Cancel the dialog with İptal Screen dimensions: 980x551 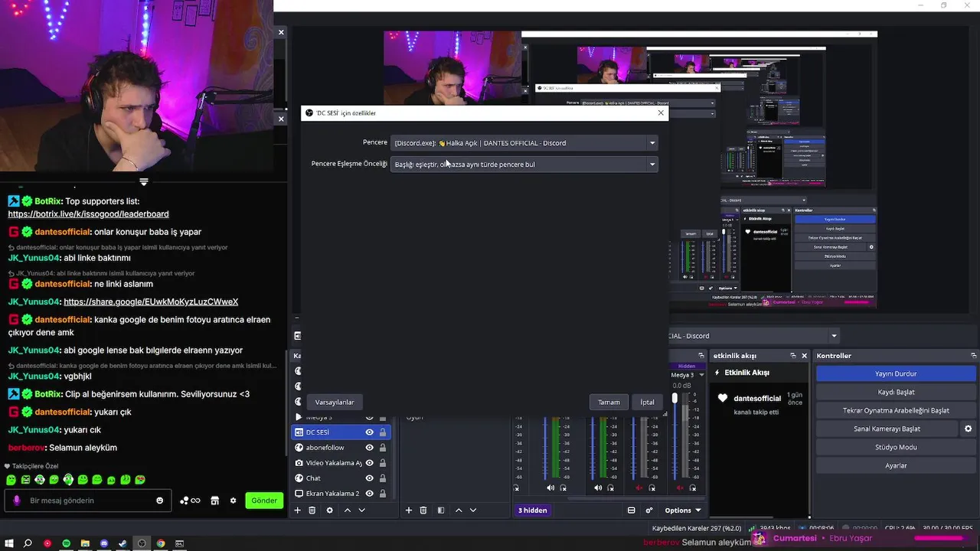click(x=648, y=402)
